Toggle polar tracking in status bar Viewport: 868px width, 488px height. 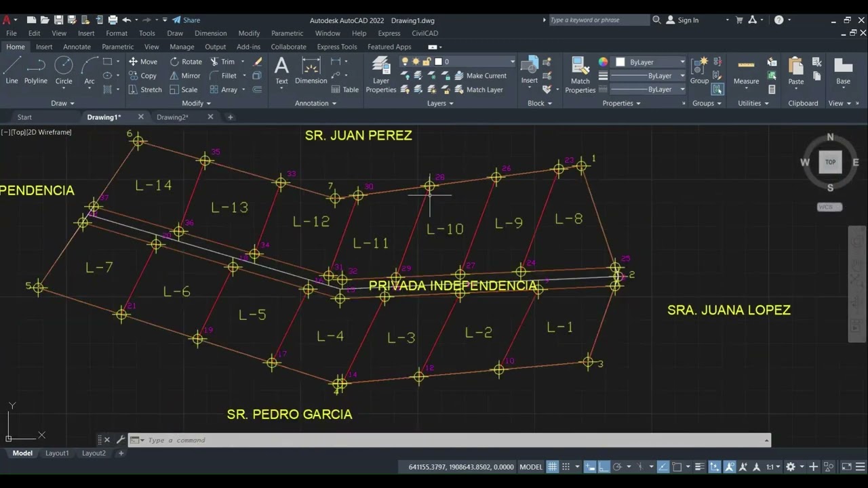click(617, 467)
